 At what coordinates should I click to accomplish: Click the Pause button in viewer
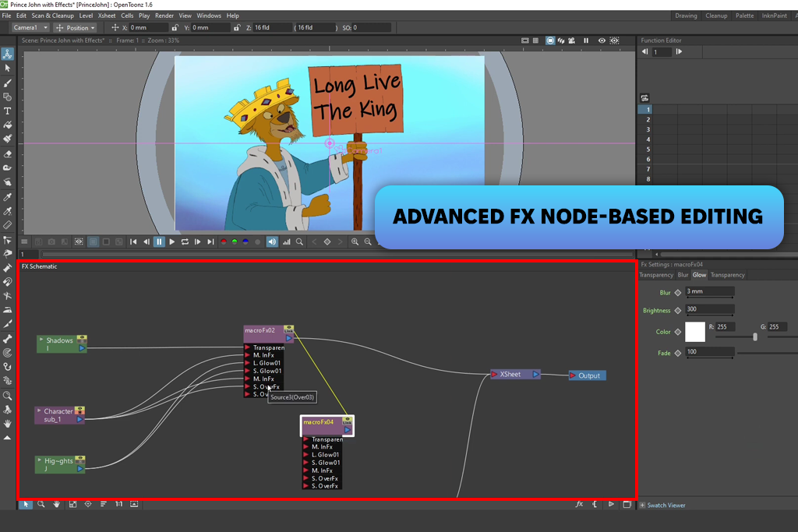pos(159,242)
